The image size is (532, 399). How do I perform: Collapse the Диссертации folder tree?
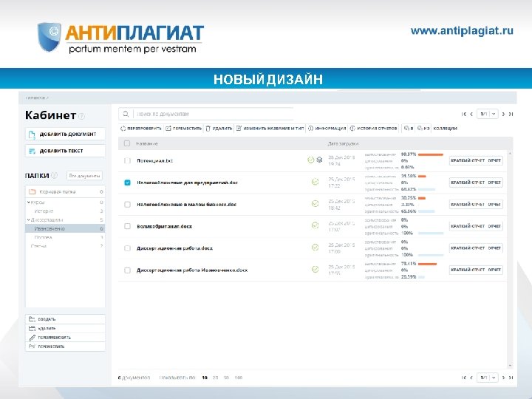(29, 220)
